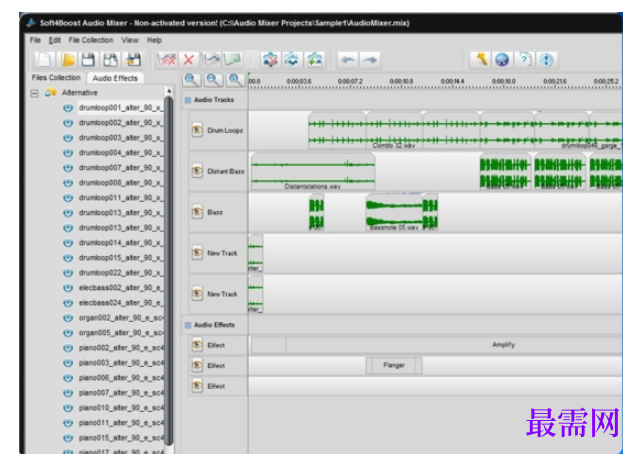Click the file list scroll-up arrow
This screenshot has height=454, width=638.
pos(168,90)
